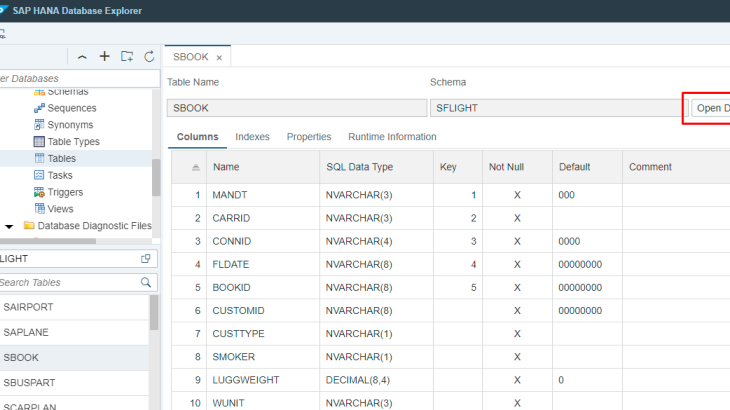Open the schema picker icon next to LIGHT
This screenshot has height=410, width=730.
click(146, 258)
